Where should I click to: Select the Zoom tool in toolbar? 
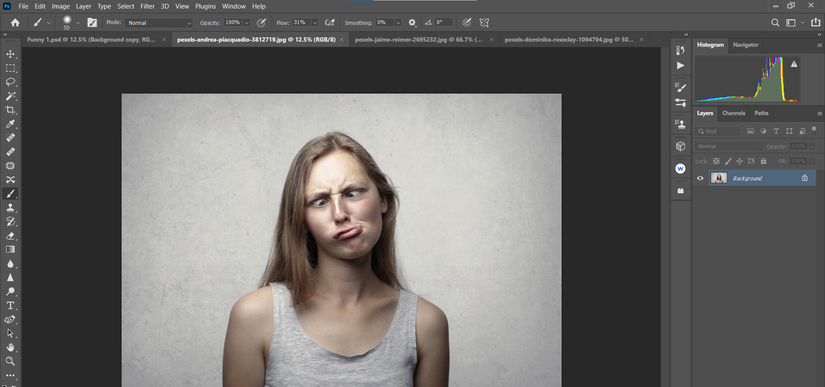click(10, 361)
